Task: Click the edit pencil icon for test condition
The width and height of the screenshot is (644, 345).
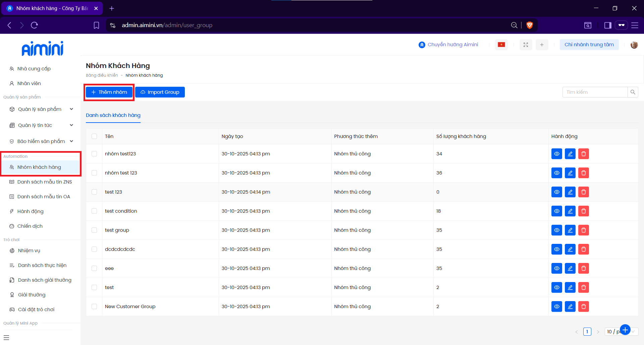Action: pyautogui.click(x=570, y=211)
